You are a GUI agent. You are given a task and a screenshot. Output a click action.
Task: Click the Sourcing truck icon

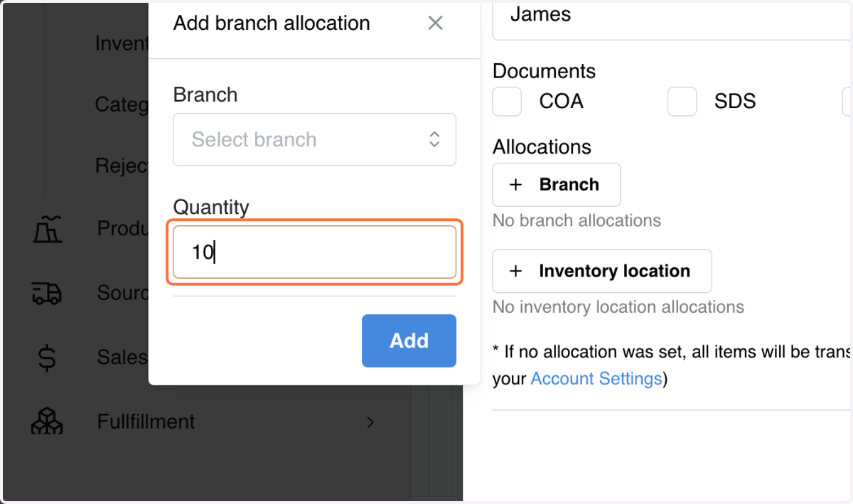[x=47, y=293]
